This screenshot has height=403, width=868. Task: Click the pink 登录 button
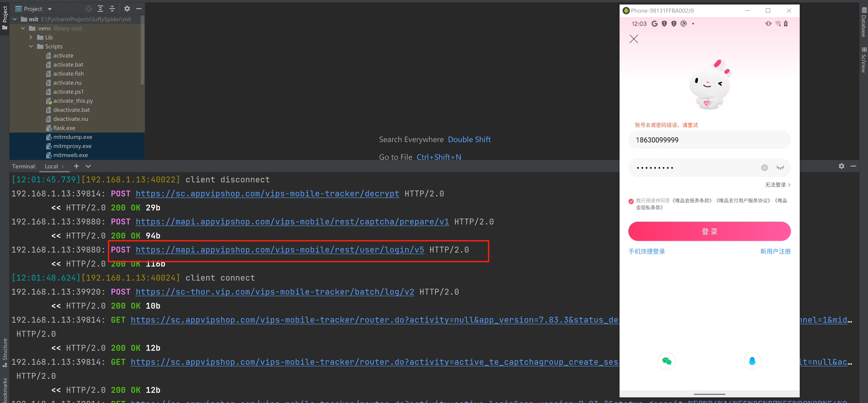tap(709, 231)
